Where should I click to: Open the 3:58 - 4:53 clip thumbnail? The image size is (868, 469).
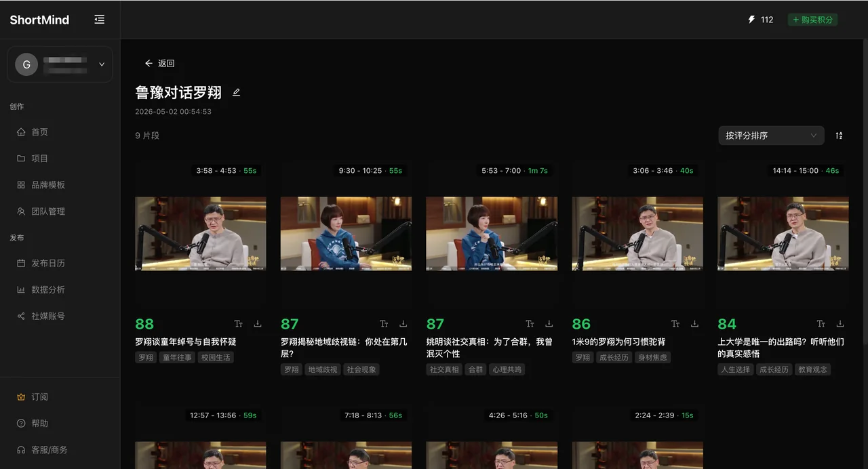coord(201,234)
